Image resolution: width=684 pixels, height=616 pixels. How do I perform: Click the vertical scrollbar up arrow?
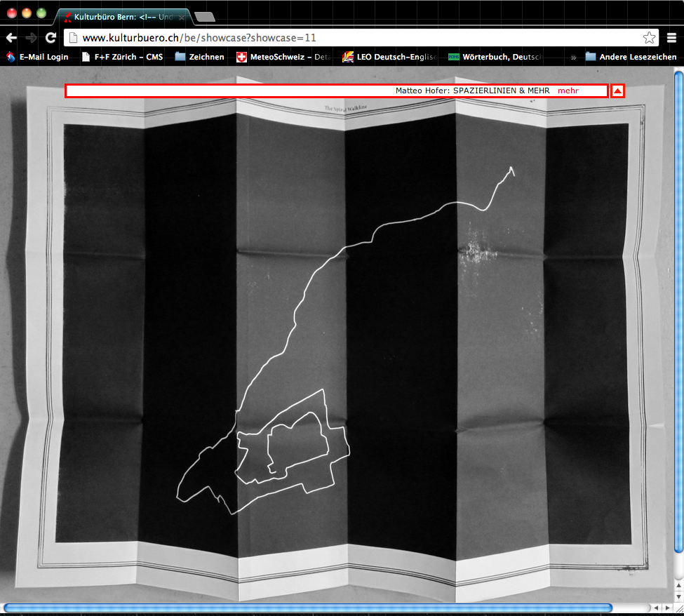(679, 585)
